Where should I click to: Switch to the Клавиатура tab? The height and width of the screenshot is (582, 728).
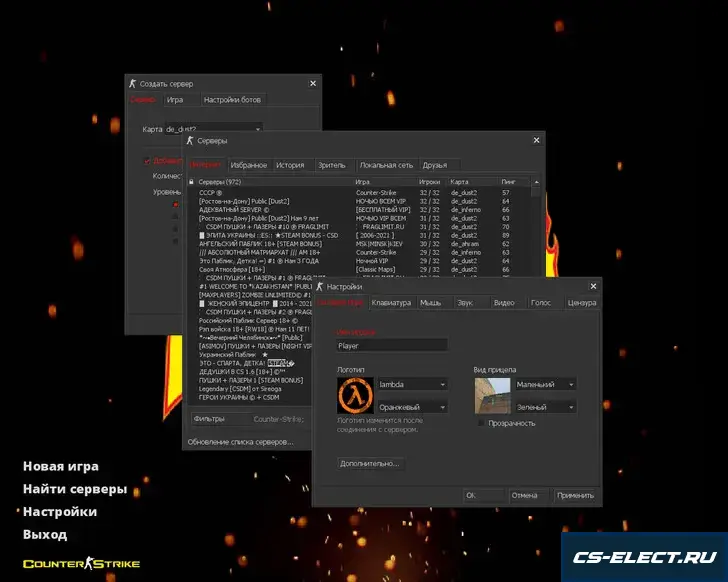[x=391, y=303]
